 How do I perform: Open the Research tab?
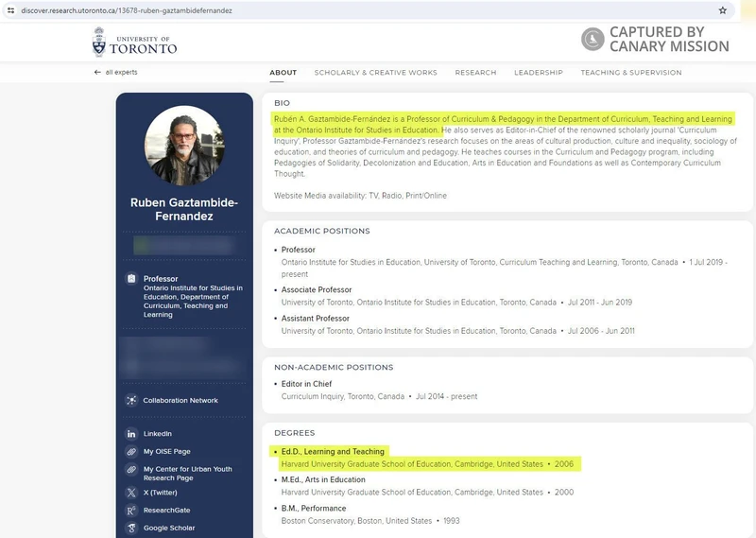pyautogui.click(x=475, y=73)
